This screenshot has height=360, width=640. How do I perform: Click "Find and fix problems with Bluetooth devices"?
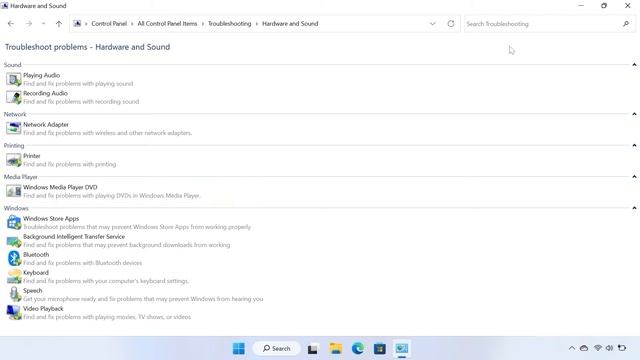[83, 263]
